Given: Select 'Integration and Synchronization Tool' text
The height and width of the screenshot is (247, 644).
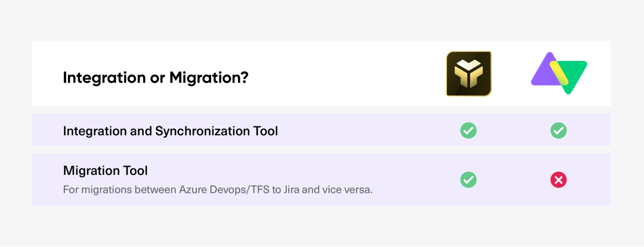Looking at the screenshot, I should point(170,131).
